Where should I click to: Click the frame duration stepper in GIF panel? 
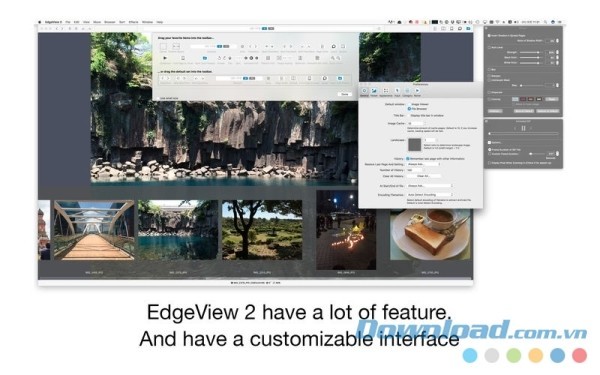point(557,154)
